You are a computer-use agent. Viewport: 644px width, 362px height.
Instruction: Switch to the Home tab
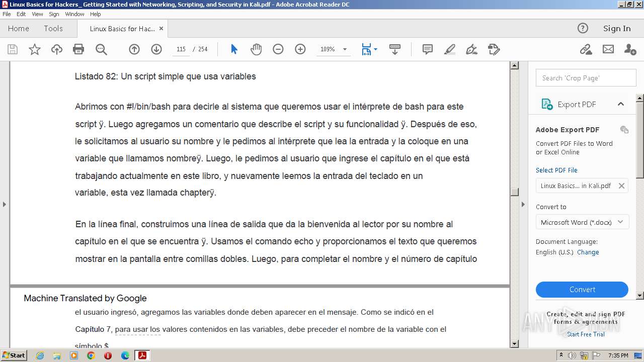tap(19, 29)
